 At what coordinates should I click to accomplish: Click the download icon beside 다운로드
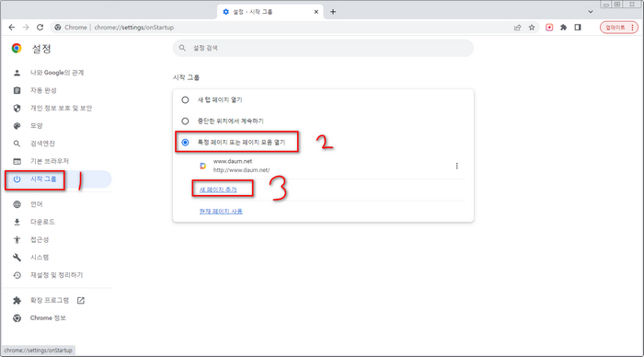(x=17, y=222)
